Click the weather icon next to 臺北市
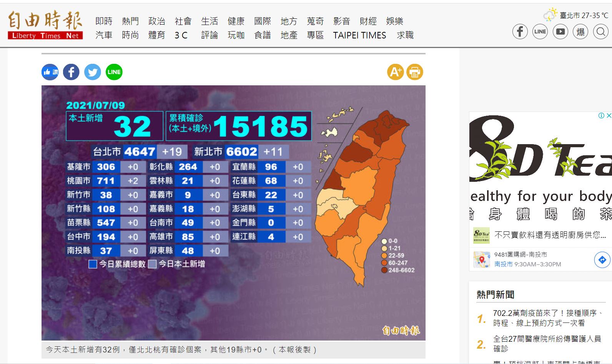The height and width of the screenshot is (364, 612). (550, 15)
